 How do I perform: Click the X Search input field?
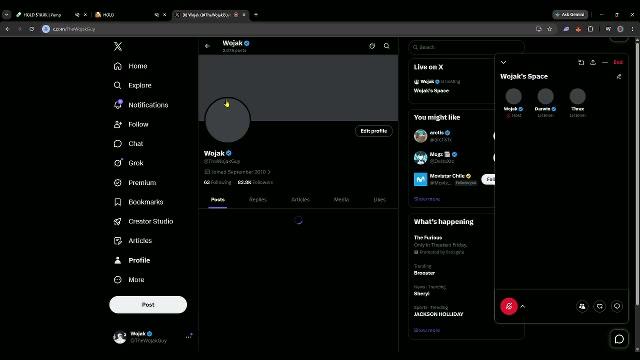466,47
